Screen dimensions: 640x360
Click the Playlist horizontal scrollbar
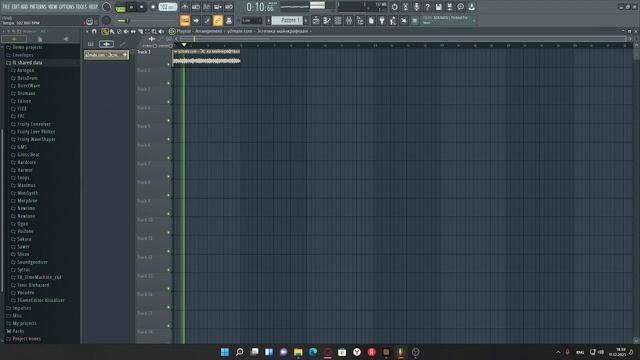click(x=404, y=39)
